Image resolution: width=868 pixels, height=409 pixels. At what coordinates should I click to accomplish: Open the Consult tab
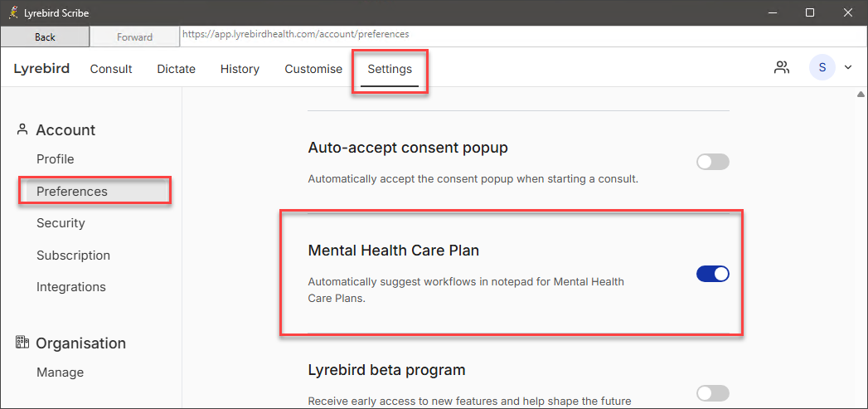point(111,70)
